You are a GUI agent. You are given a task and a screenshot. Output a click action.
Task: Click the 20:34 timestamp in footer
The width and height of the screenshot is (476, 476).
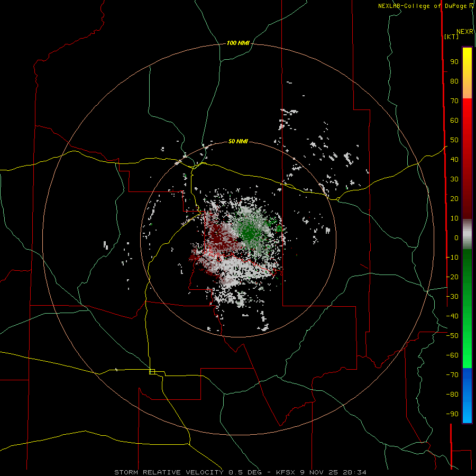pyautogui.click(x=354, y=472)
